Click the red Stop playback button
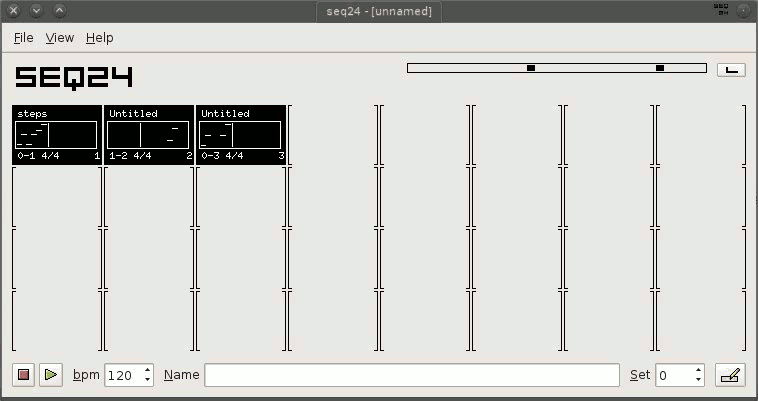Image resolution: width=758 pixels, height=401 pixels. point(24,375)
